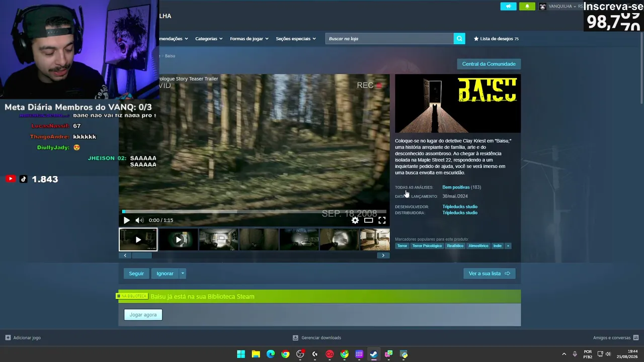Toggle theater mode on video player

tap(369, 220)
